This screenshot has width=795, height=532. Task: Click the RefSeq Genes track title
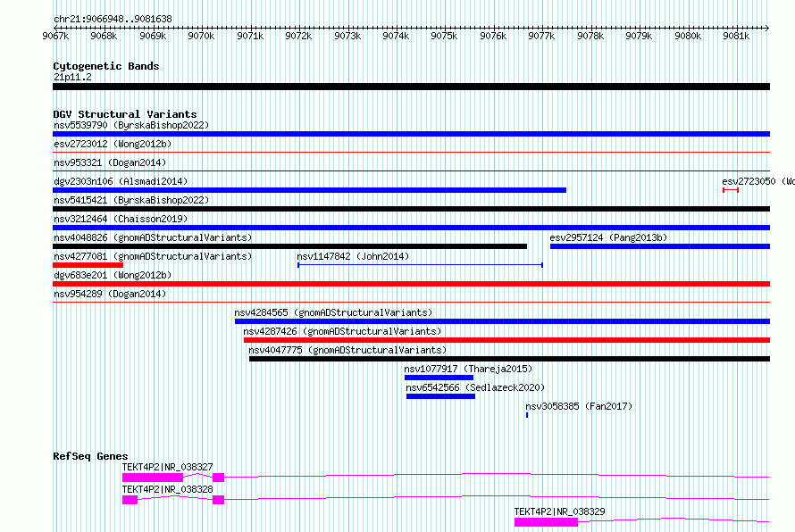point(90,456)
